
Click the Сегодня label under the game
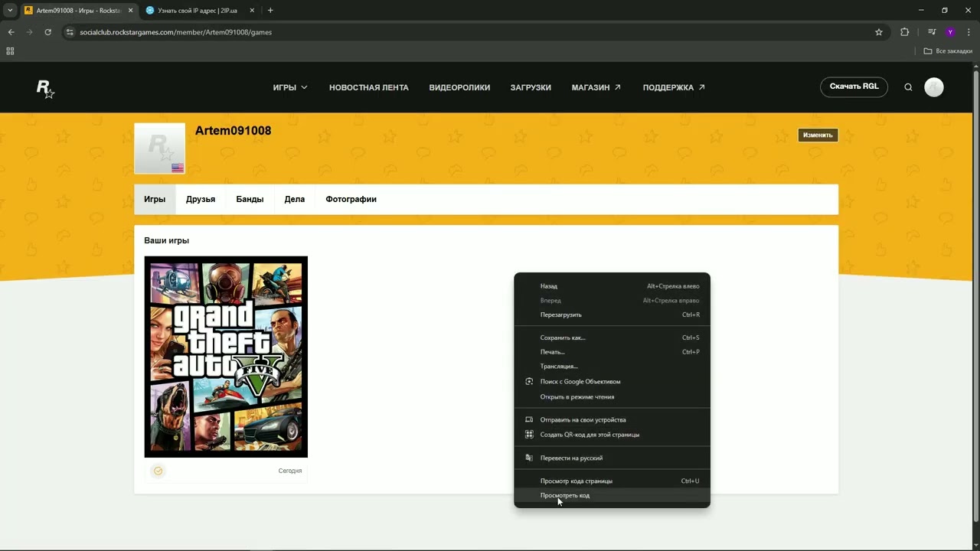[x=290, y=471]
